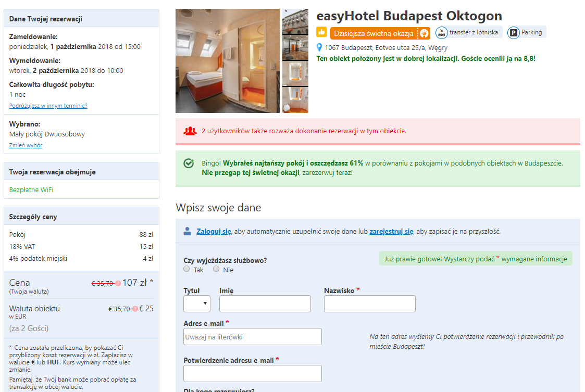Click the blue map pin icon
This screenshot has width=585, height=392.
coord(319,47)
